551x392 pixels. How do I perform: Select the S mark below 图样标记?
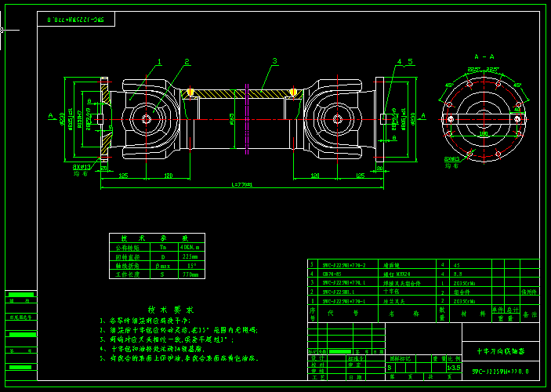coord(390,368)
